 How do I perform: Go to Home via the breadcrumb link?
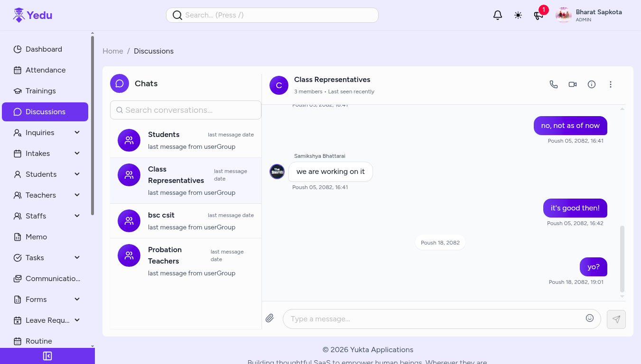(112, 51)
